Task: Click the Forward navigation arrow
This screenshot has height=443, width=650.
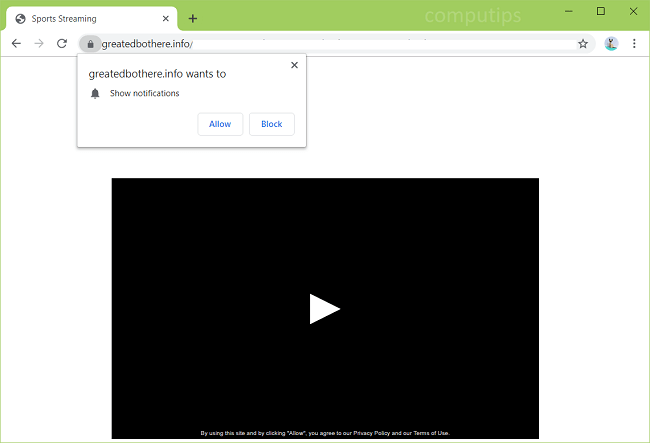Action: (x=39, y=44)
